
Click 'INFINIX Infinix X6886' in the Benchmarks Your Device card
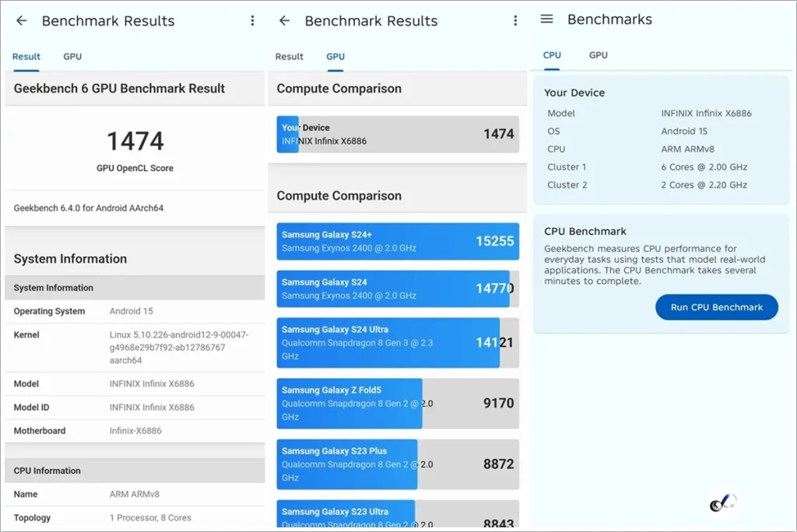coord(706,114)
